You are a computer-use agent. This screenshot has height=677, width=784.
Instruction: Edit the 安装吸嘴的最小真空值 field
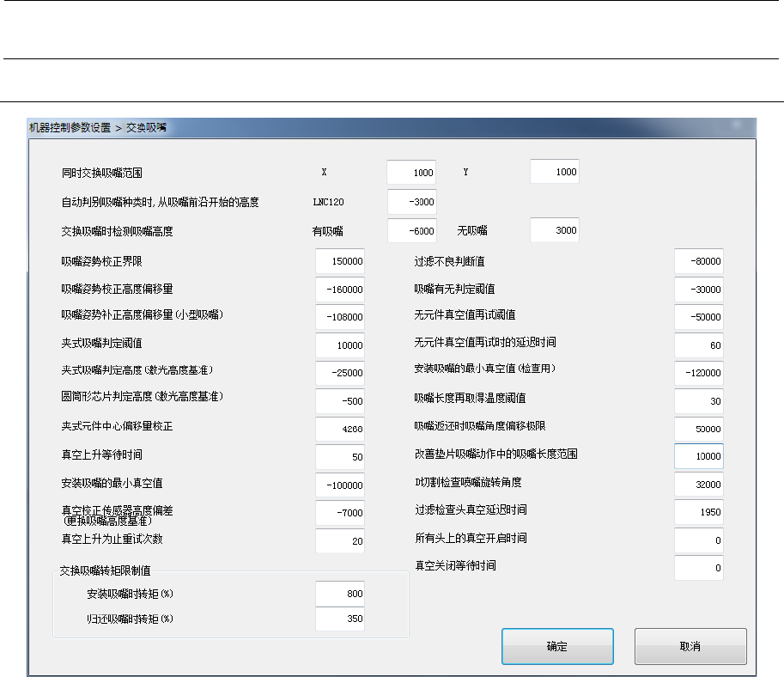click(340, 485)
